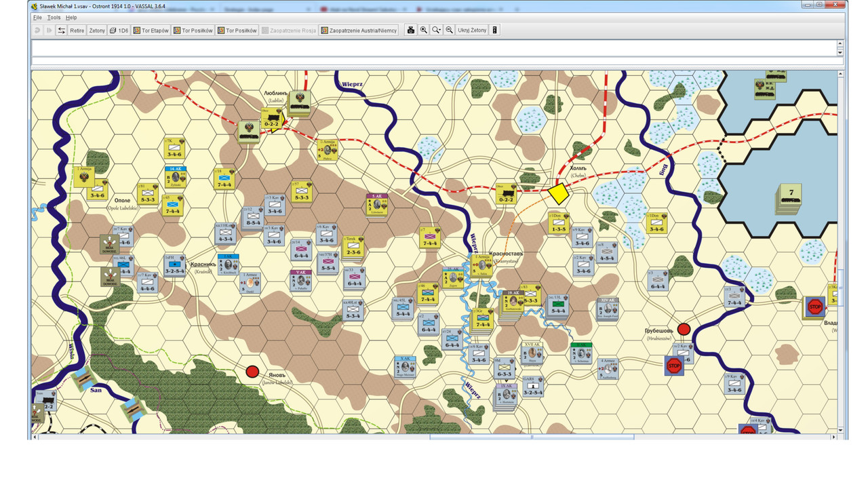868x491 pixels.
Task: Select the 0-2-2 supply wagon west of Chelm
Action: (x=506, y=194)
